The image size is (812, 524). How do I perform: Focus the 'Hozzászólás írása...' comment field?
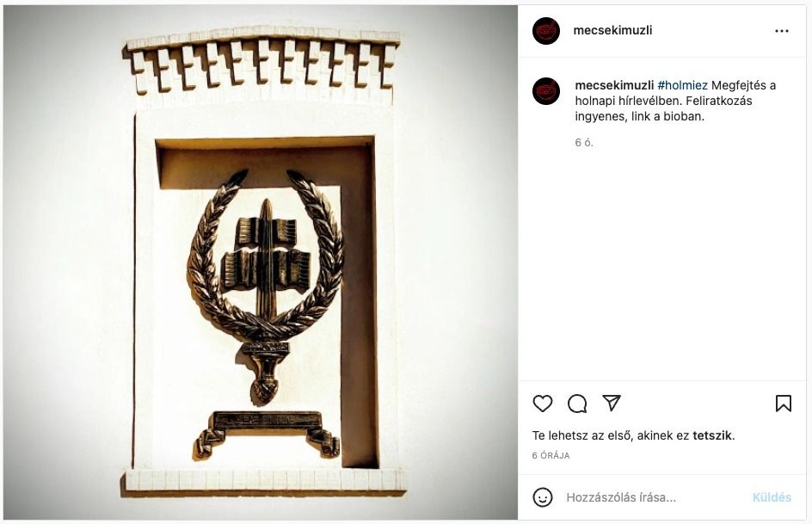point(655,497)
